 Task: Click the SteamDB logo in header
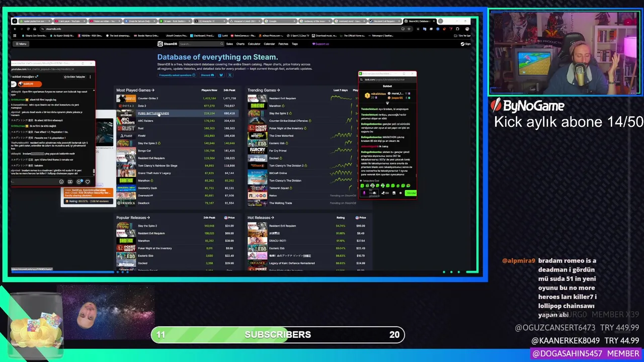click(x=167, y=44)
